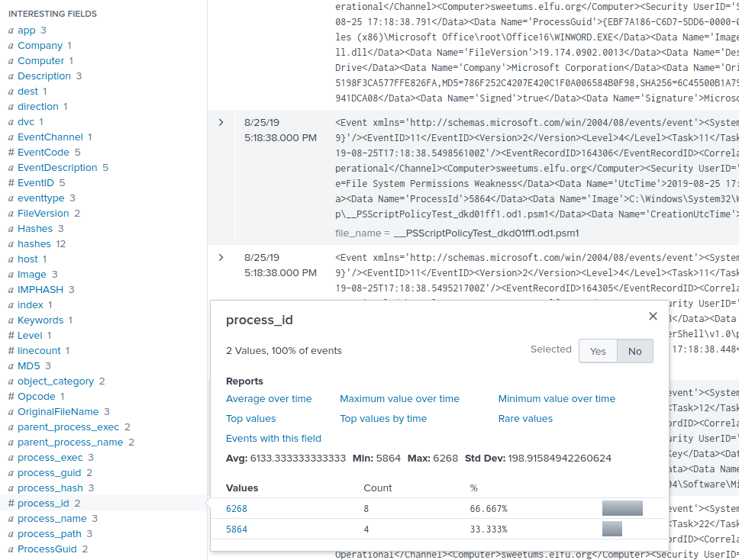Open the Company field details
This screenshot has width=739, height=560.
40,45
